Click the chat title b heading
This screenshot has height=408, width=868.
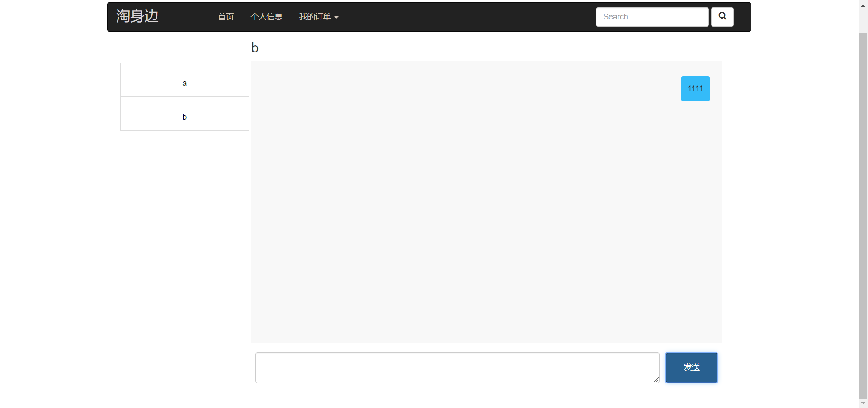255,48
